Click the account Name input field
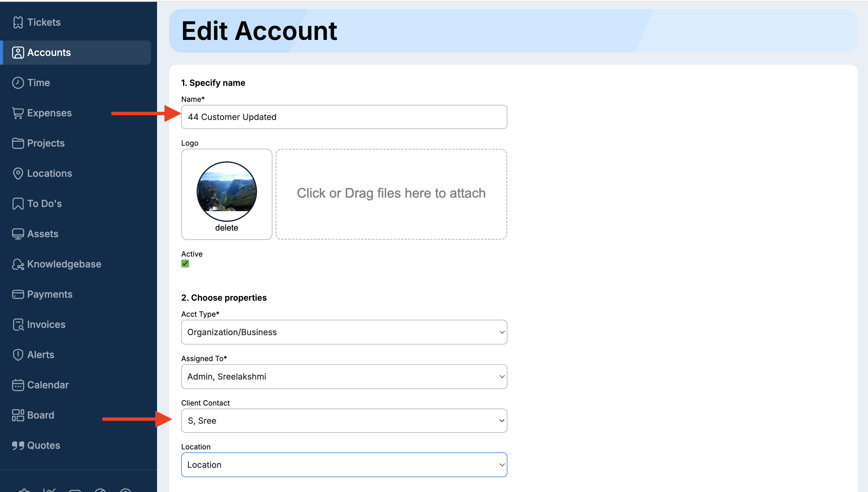Screen dimensions: 868x492 point(344,117)
